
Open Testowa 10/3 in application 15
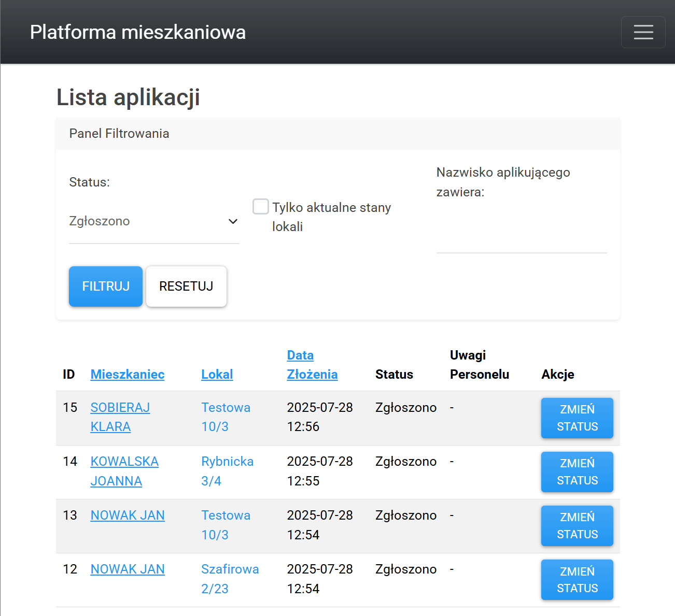[x=226, y=417]
